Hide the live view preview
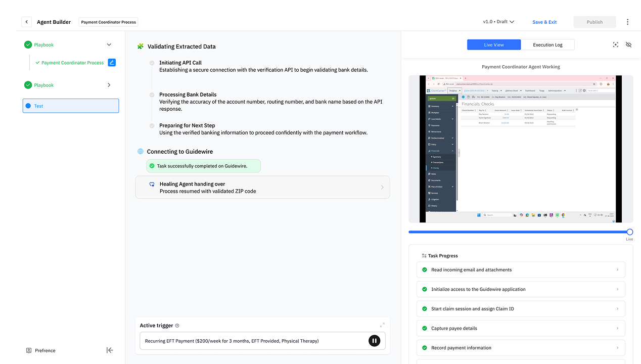 [x=628, y=44]
